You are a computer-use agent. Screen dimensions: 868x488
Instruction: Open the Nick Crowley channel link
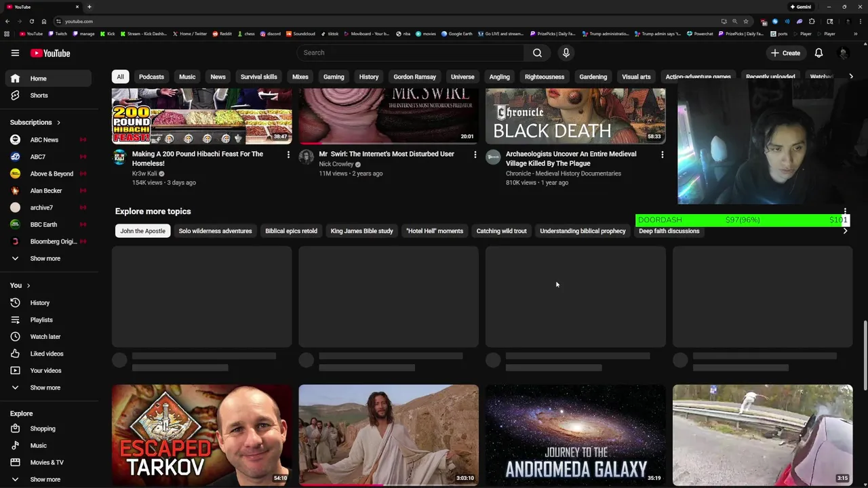336,164
